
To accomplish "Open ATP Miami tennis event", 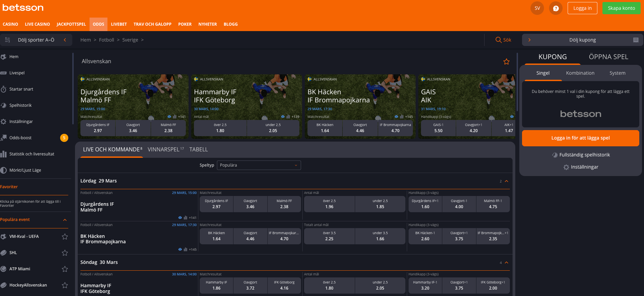I will tap(20, 269).
